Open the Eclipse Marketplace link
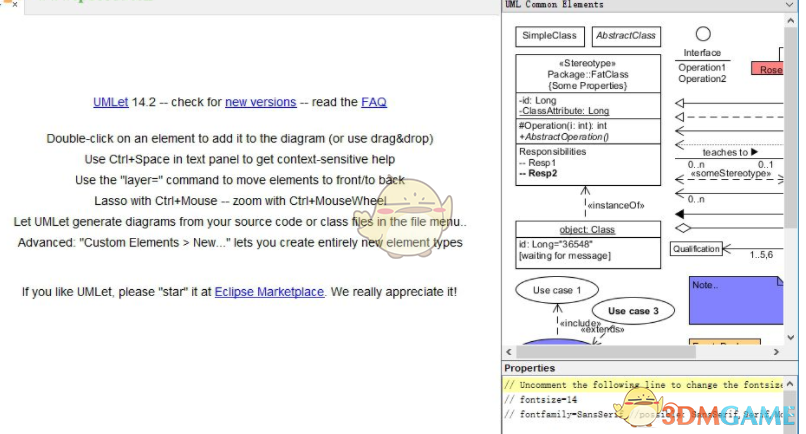 [269, 292]
